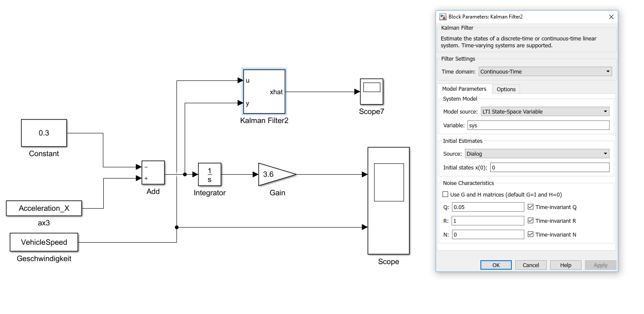Select the Acceleration_X source block

pos(44,208)
